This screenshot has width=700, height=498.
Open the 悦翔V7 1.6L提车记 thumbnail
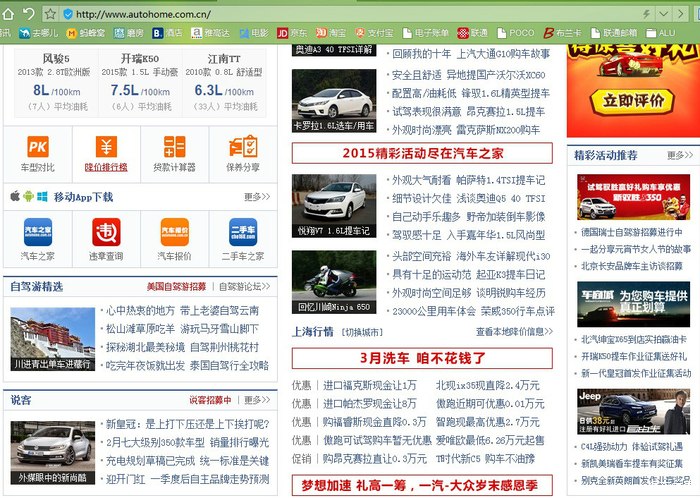tap(334, 205)
